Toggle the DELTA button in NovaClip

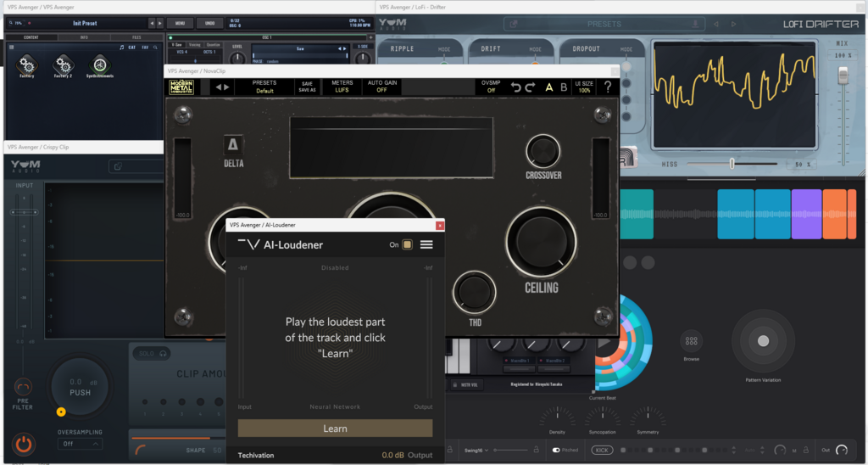(x=233, y=145)
